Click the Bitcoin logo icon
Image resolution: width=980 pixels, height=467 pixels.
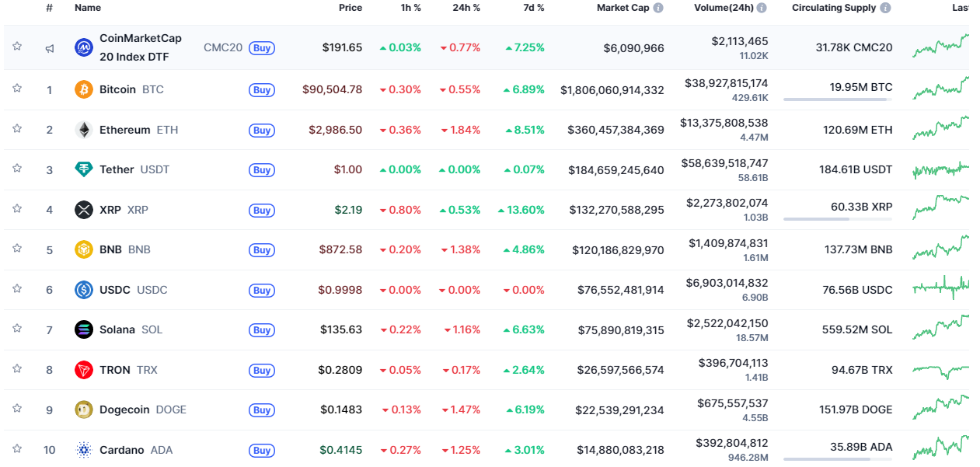point(83,89)
